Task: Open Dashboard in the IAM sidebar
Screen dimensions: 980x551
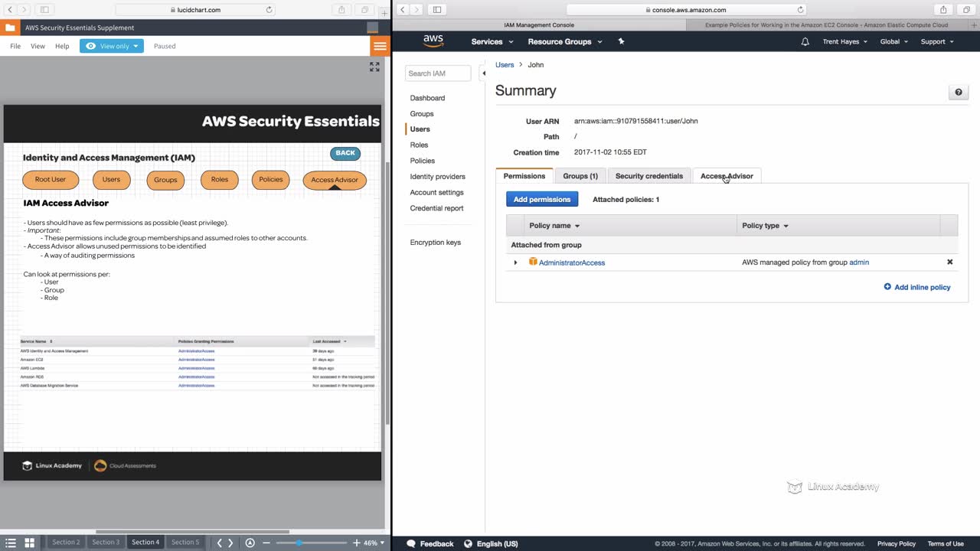Action: [x=427, y=98]
